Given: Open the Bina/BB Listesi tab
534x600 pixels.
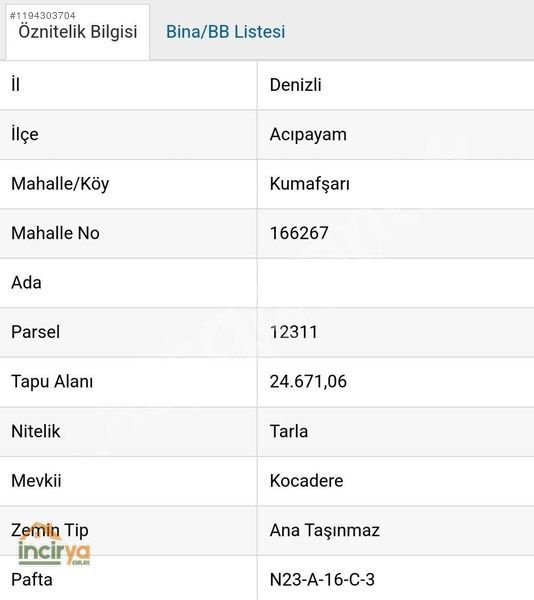Looking at the screenshot, I should [225, 32].
